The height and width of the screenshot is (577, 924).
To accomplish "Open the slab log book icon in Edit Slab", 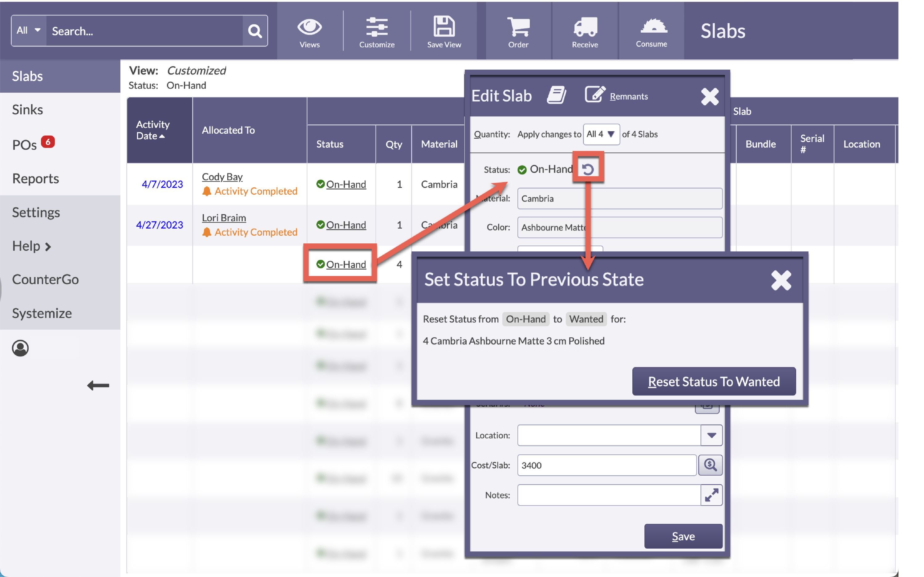I will (557, 95).
